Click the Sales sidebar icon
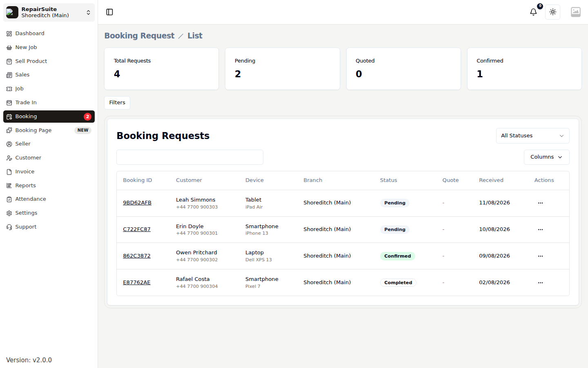This screenshot has height=368, width=588. click(x=9, y=75)
